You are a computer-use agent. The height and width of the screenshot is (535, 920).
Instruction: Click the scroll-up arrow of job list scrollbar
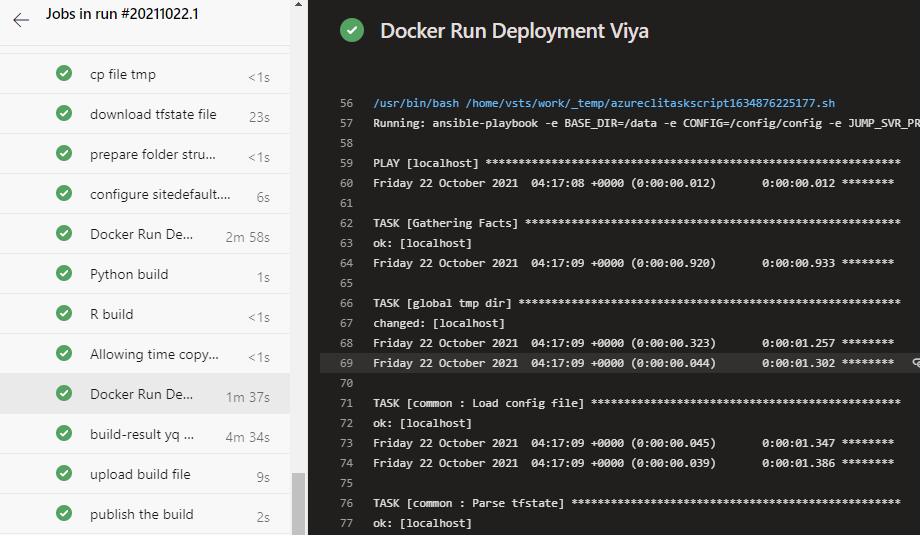pyautogui.click(x=298, y=4)
